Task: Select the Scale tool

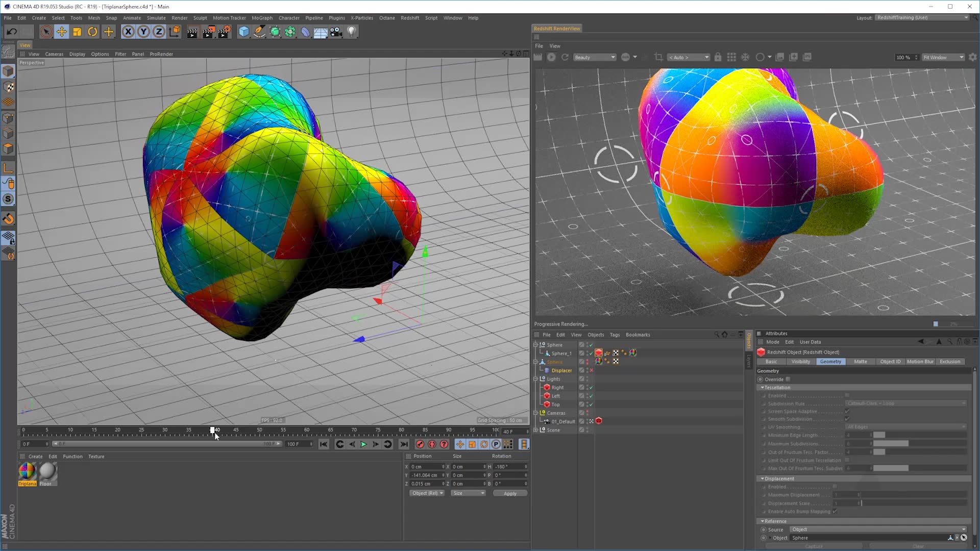Action: (x=77, y=32)
